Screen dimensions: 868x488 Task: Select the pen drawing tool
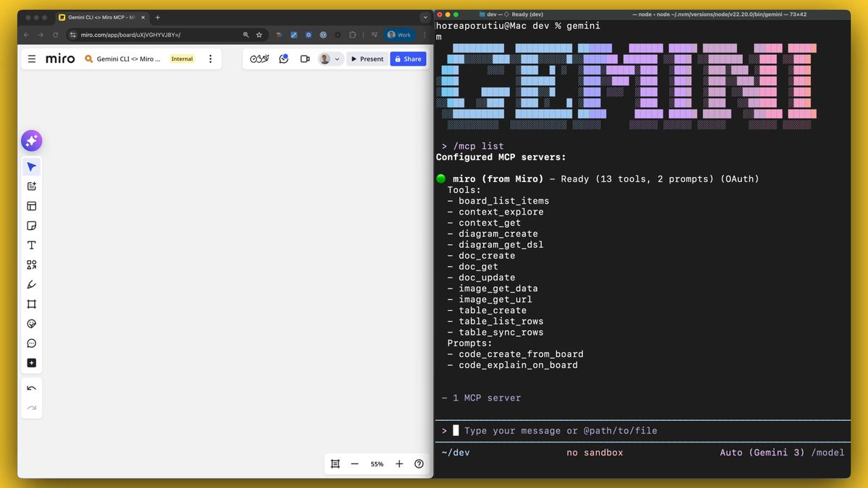tap(32, 285)
